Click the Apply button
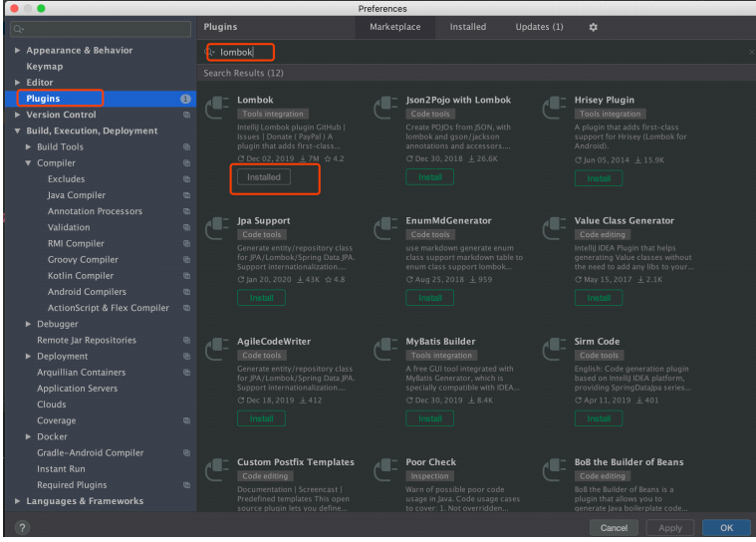756x542 pixels. pyautogui.click(x=670, y=528)
